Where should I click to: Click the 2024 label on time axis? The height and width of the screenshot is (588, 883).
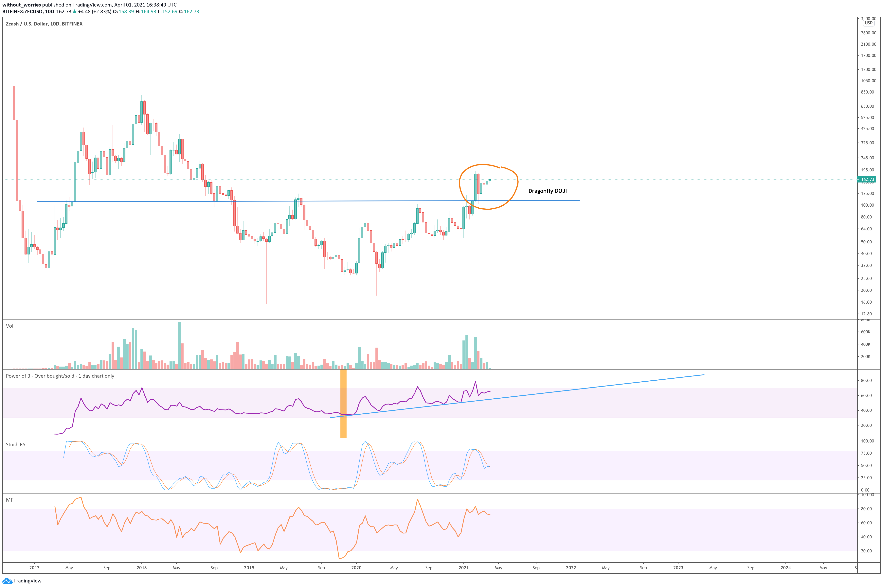pos(785,568)
